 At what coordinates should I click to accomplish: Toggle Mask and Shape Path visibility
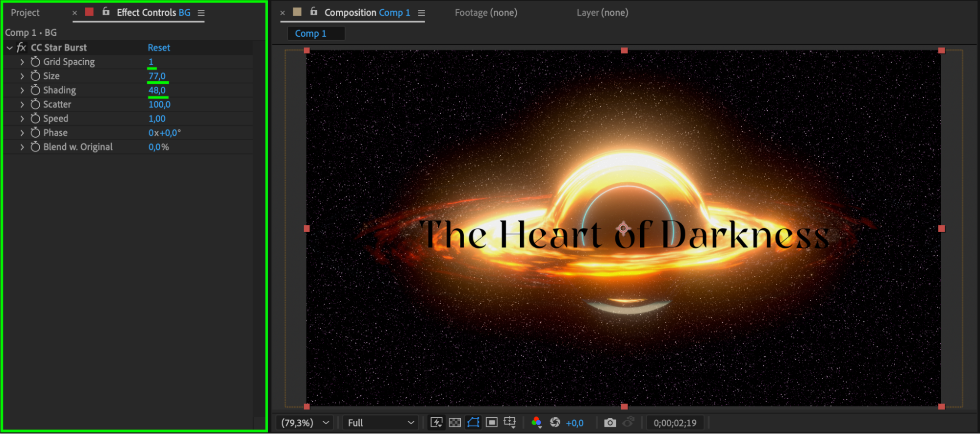473,422
